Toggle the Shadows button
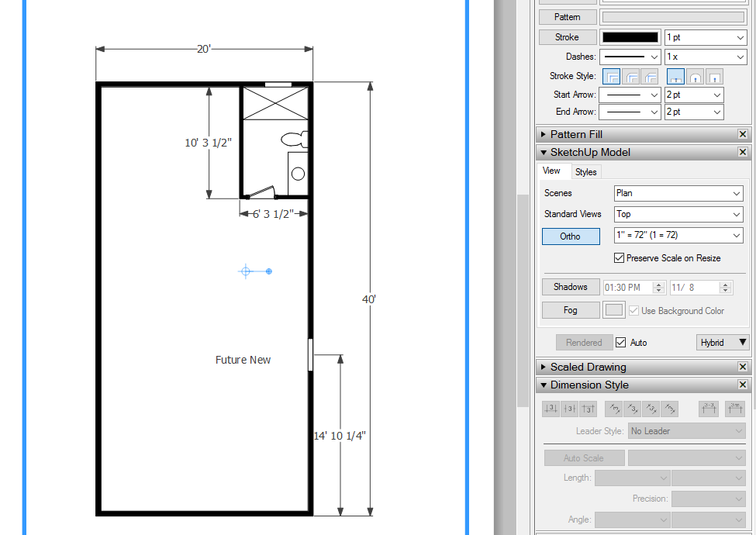Screen dimensions: 756x535 (x=571, y=287)
